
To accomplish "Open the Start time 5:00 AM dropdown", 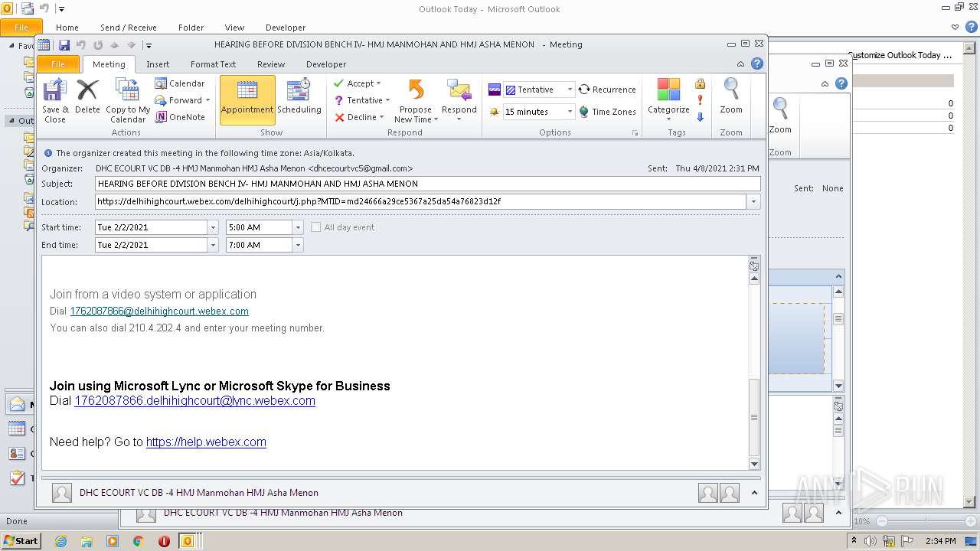I will point(298,227).
